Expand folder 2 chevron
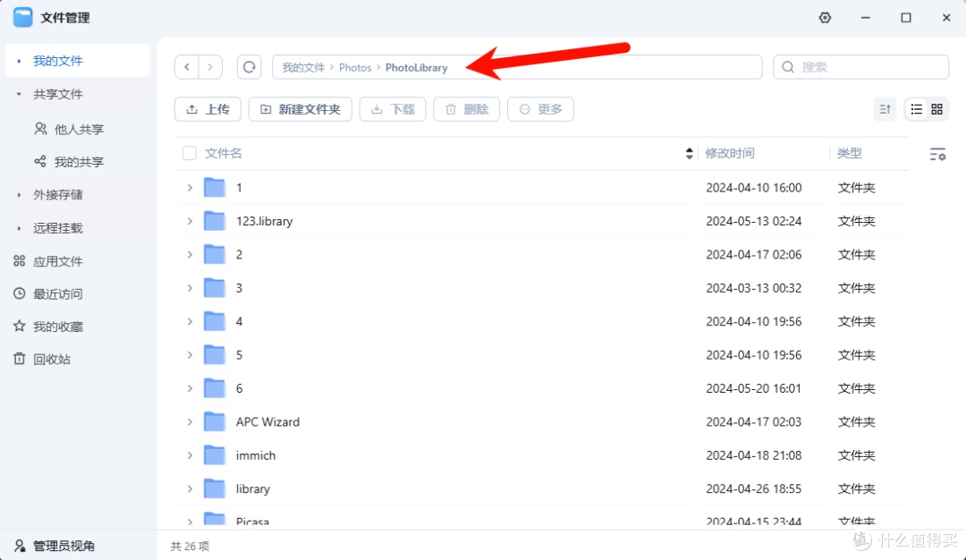966x560 pixels. pos(190,254)
